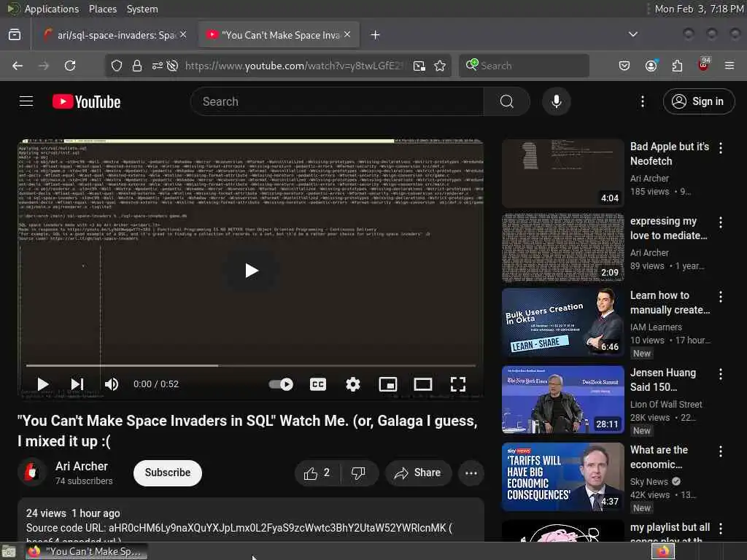
Task: Open a new browser tab
Action: click(x=375, y=35)
